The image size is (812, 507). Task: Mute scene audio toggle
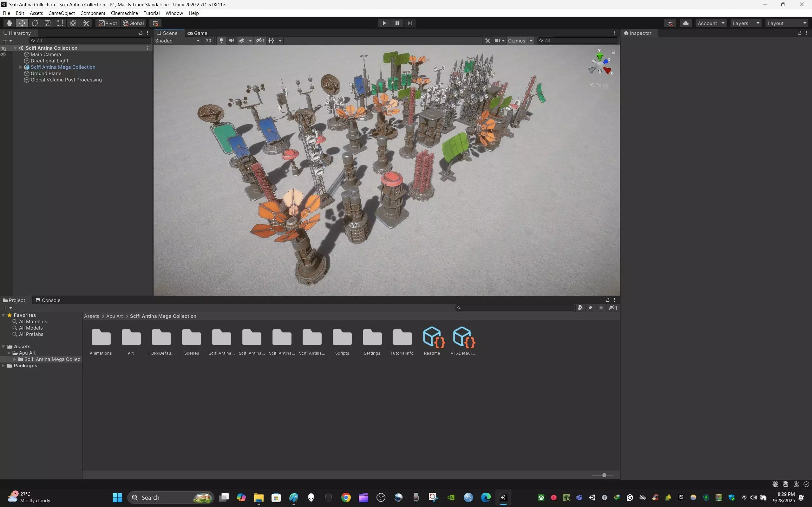[232, 41]
